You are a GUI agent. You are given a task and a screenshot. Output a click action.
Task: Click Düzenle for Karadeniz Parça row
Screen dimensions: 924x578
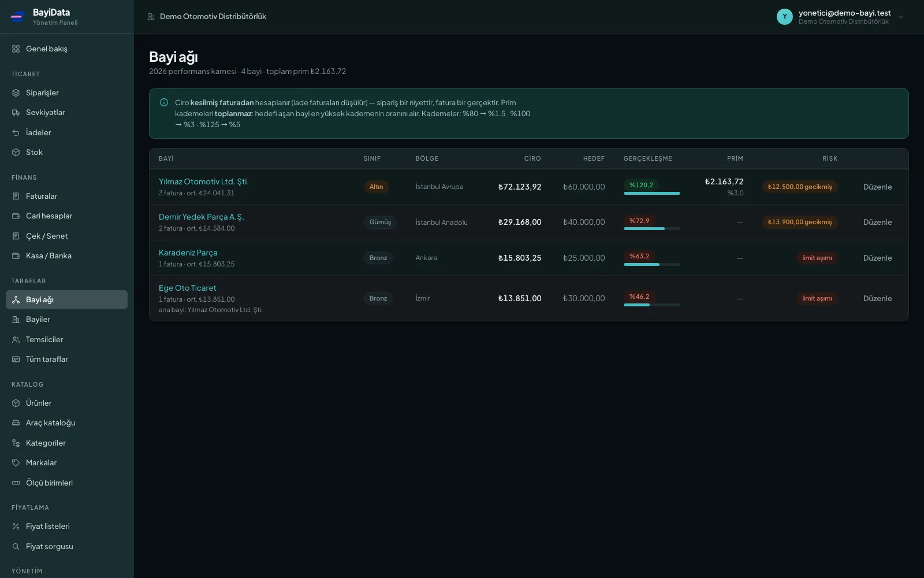click(877, 258)
